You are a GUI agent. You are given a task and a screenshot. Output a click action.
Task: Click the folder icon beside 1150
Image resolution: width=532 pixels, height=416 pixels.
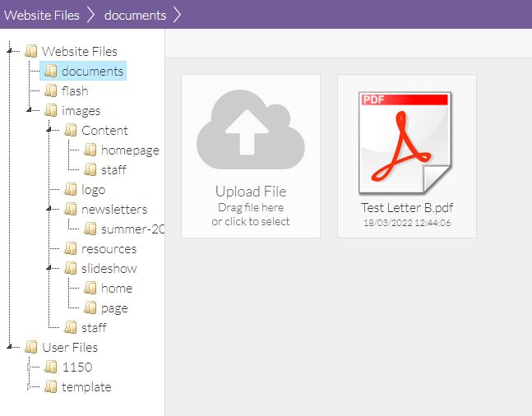tap(51, 367)
